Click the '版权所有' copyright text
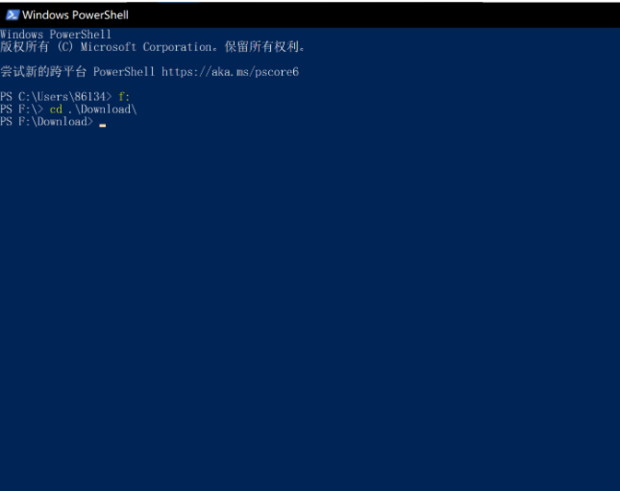Screen dimensions: 620x491 (25, 47)
